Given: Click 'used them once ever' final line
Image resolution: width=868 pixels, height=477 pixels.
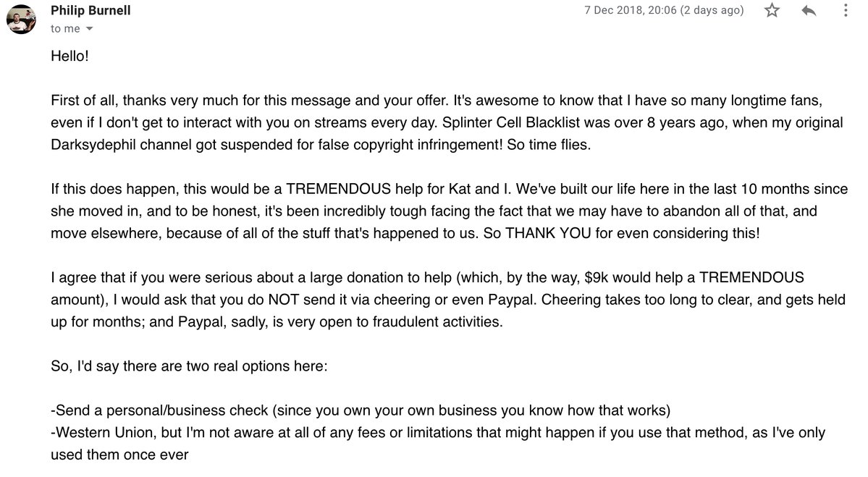Looking at the screenshot, I should (x=119, y=455).
